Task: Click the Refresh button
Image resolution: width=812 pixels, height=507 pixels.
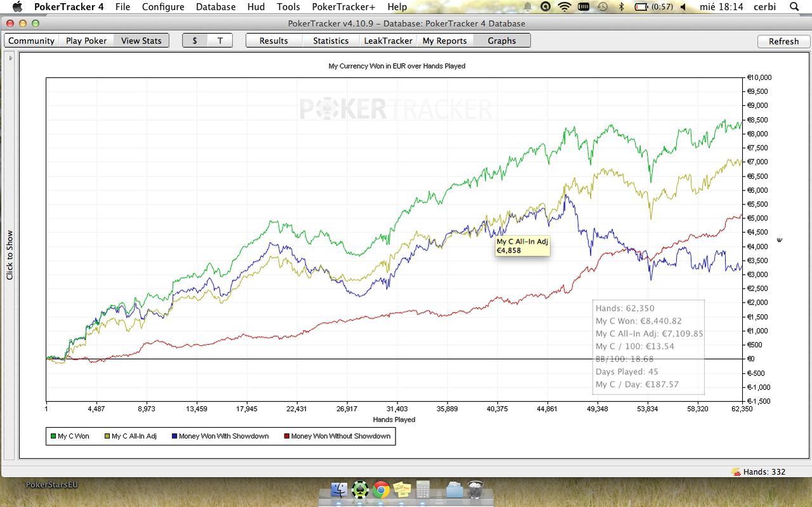Action: (783, 41)
